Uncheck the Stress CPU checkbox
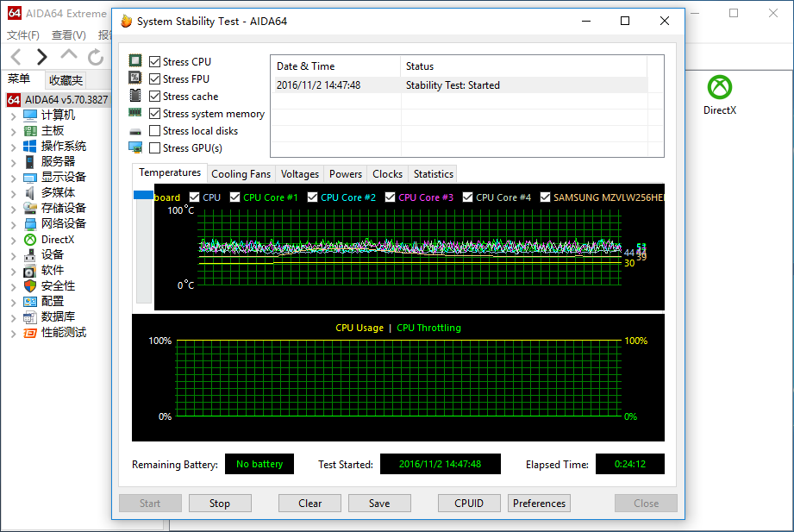794x532 pixels. 155,62
